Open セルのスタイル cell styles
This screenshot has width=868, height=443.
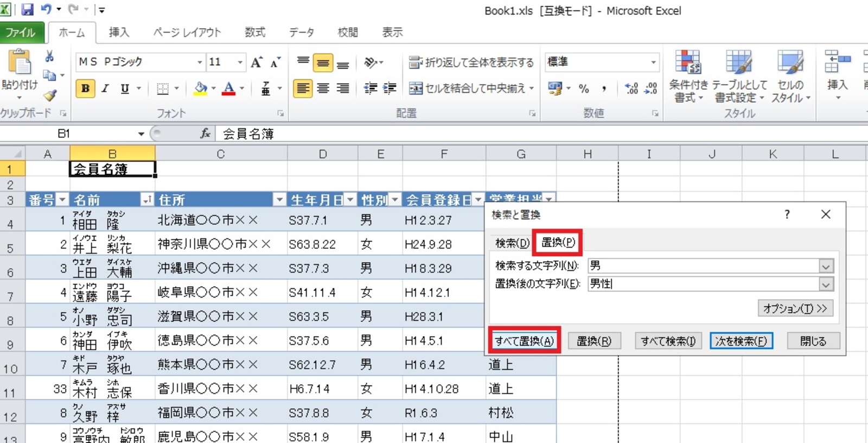790,76
